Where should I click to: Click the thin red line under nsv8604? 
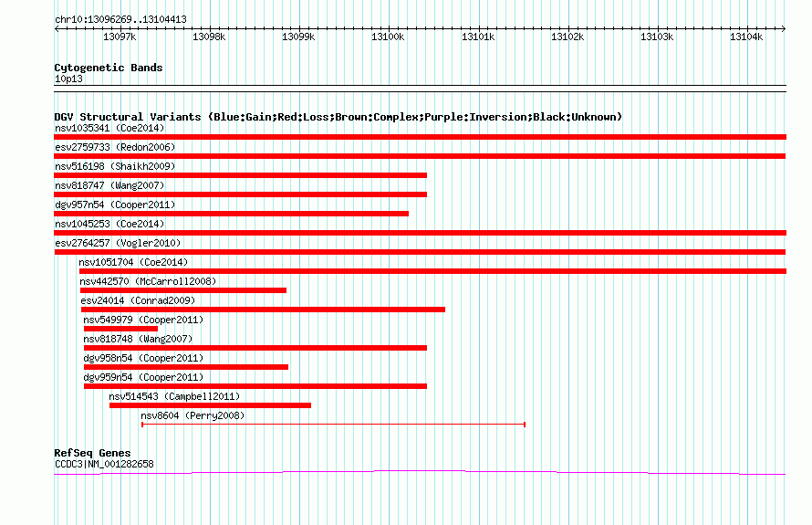pyautogui.click(x=334, y=425)
